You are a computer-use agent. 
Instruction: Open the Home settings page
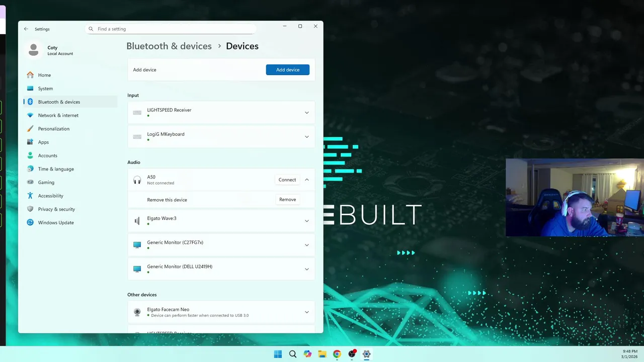click(x=70, y=75)
